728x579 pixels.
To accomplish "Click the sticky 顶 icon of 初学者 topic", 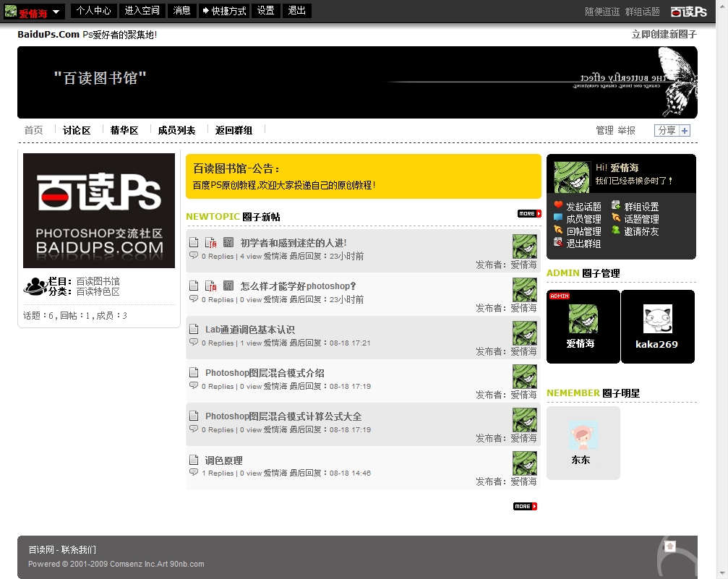I will click(211, 242).
